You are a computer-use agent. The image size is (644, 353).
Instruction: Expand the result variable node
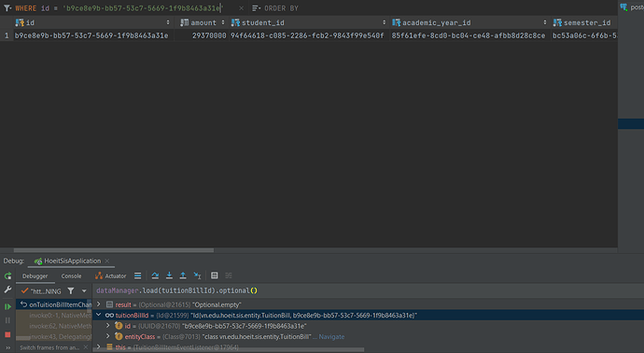[99, 304]
